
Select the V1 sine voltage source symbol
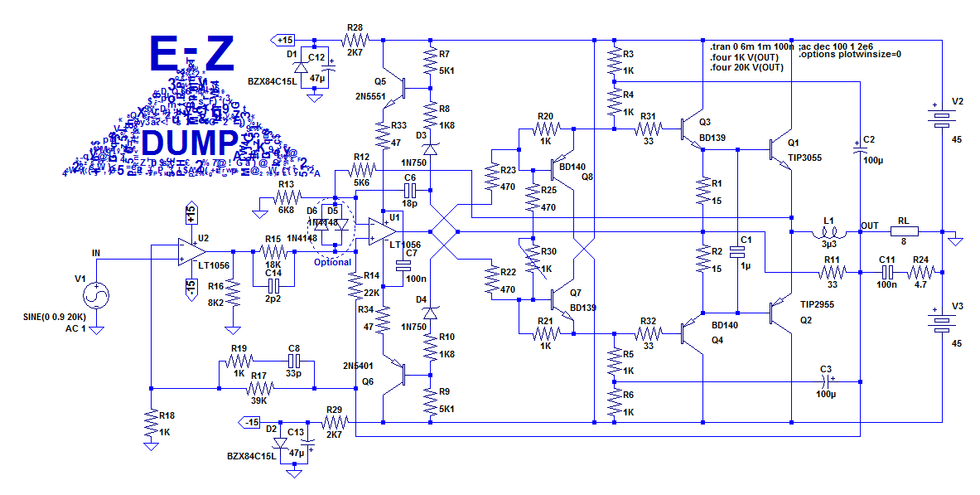[x=96, y=295]
